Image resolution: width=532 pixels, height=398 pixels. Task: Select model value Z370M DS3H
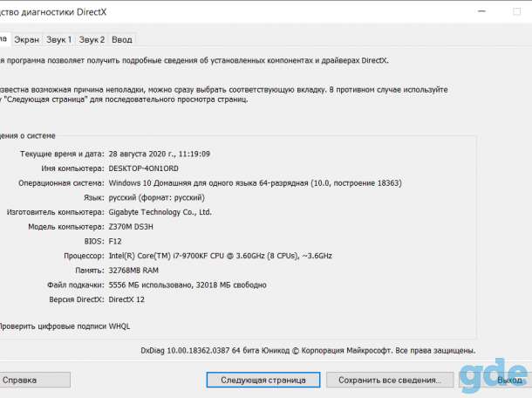coord(131,227)
